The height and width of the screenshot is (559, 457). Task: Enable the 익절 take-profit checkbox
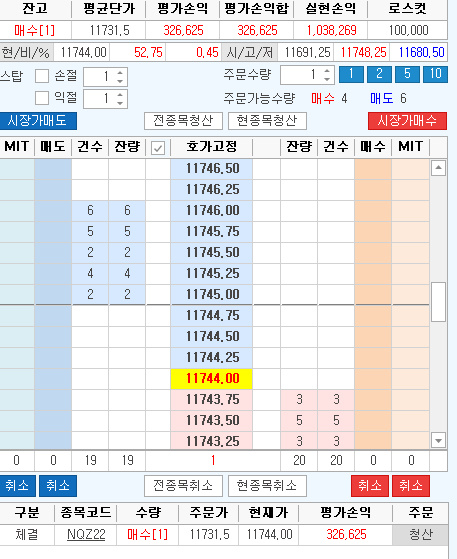(x=42, y=98)
